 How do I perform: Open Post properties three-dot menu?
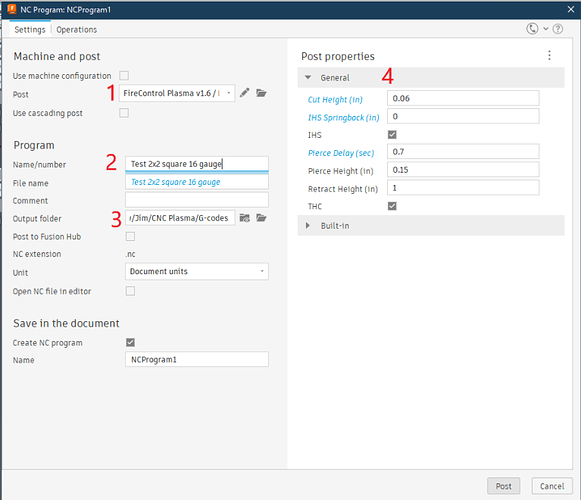tap(549, 56)
